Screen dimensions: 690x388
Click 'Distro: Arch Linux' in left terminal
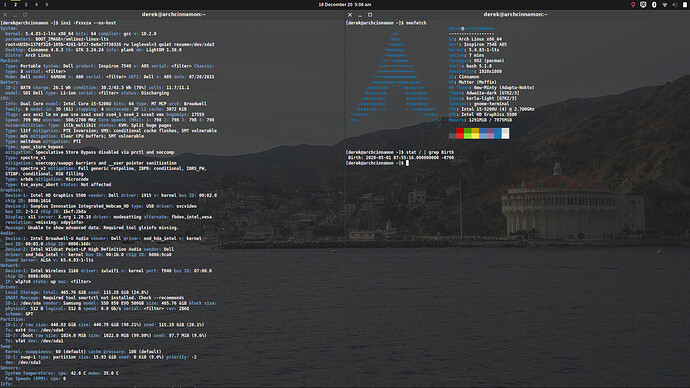point(28,55)
